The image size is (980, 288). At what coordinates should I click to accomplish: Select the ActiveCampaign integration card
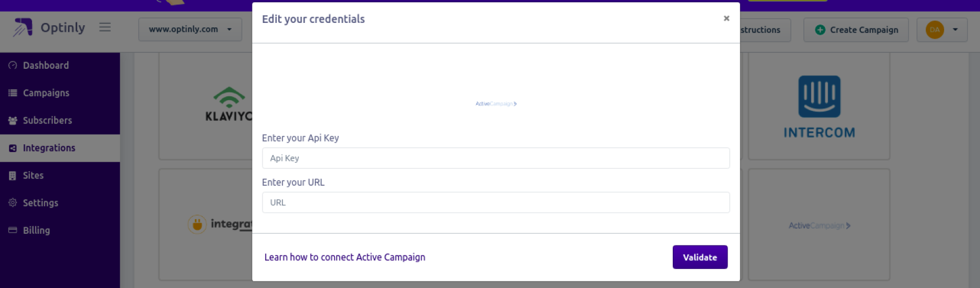tap(819, 224)
